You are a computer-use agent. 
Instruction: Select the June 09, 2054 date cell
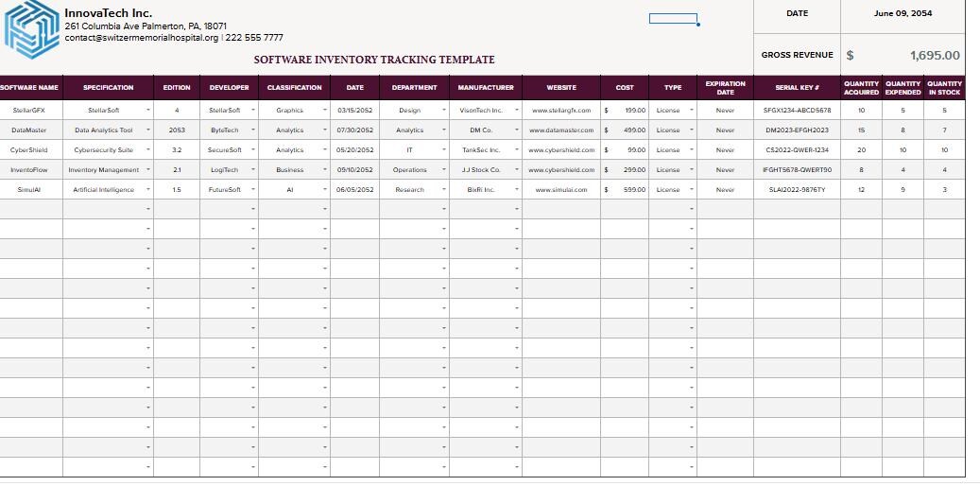(x=903, y=13)
